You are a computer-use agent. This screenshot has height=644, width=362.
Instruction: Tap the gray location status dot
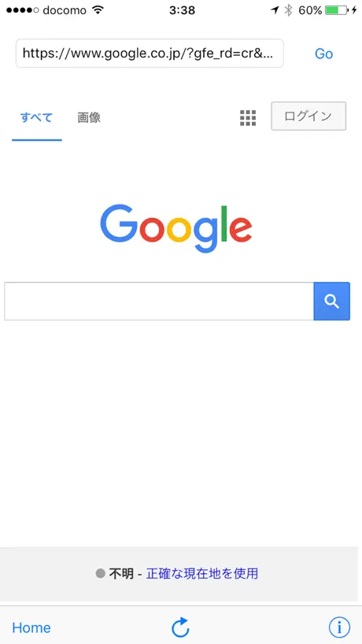(x=101, y=573)
